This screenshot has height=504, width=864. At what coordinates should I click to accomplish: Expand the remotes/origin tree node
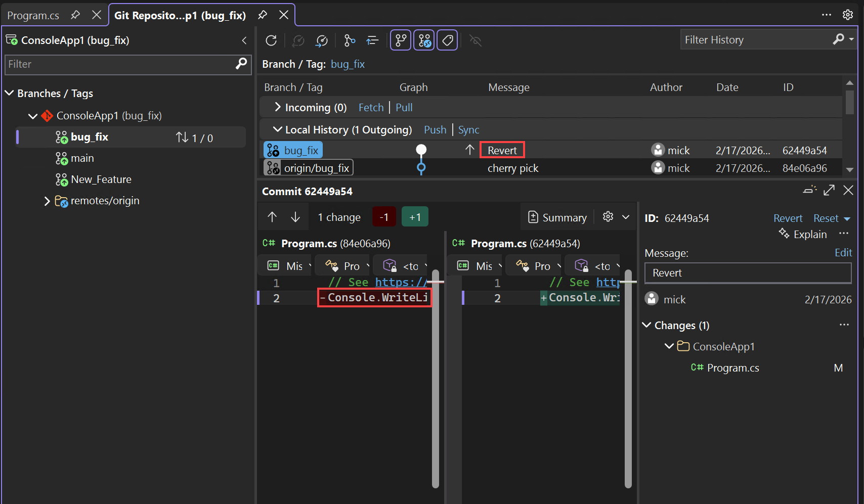tap(47, 201)
